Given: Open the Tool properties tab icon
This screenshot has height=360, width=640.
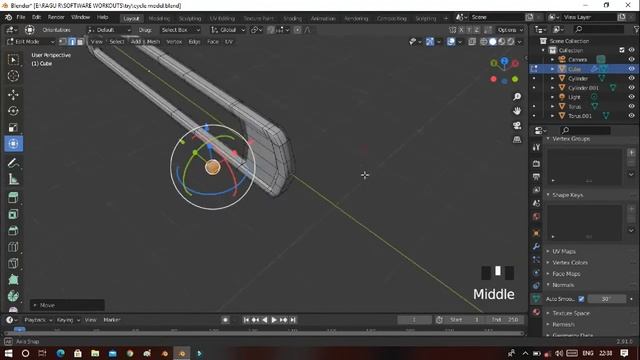Looking at the screenshot, I should (536, 147).
